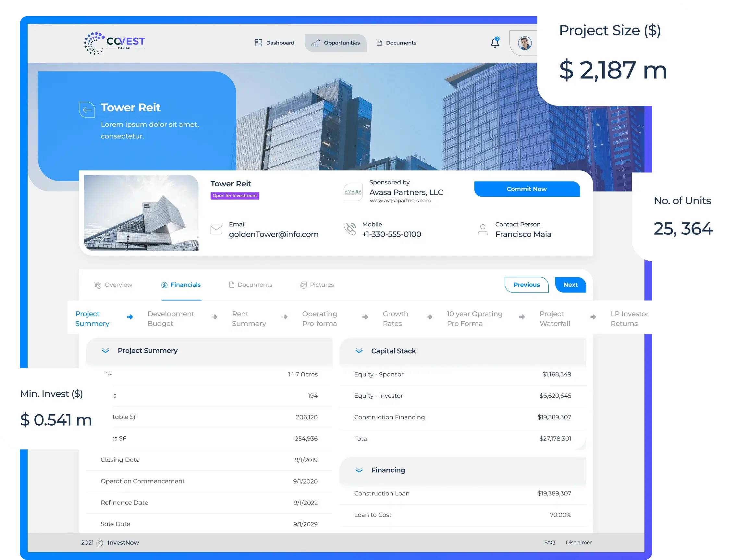Click the Next button
The image size is (735, 560).
click(569, 285)
